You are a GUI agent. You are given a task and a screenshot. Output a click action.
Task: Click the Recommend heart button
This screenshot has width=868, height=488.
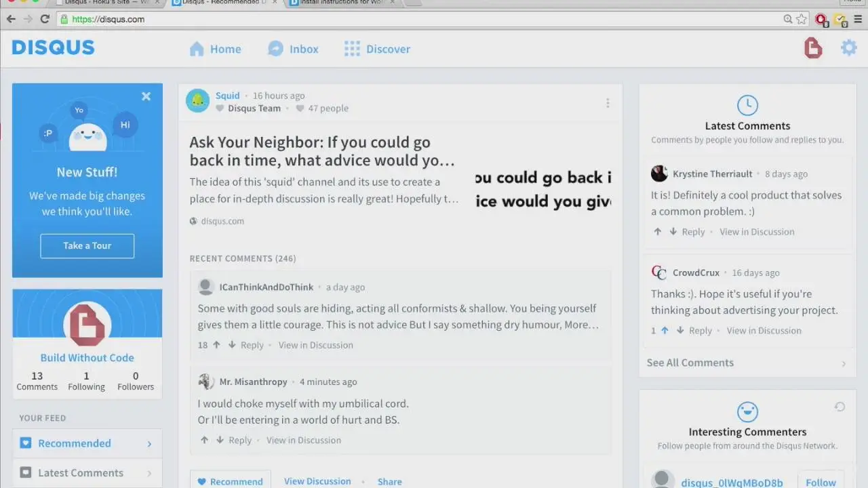[230, 481]
